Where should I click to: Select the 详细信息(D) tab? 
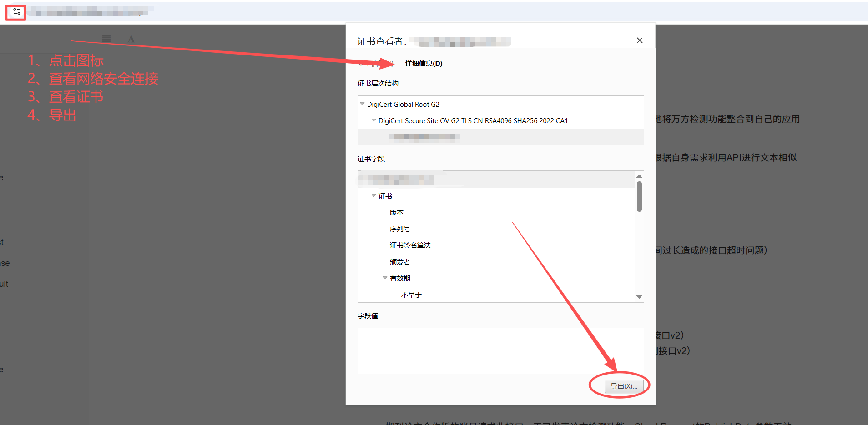pos(423,63)
